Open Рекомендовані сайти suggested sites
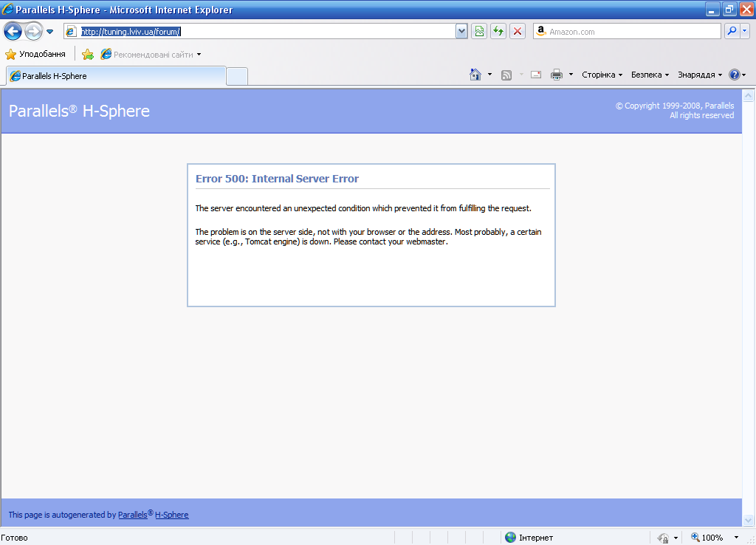This screenshot has width=756, height=545. tap(151, 55)
